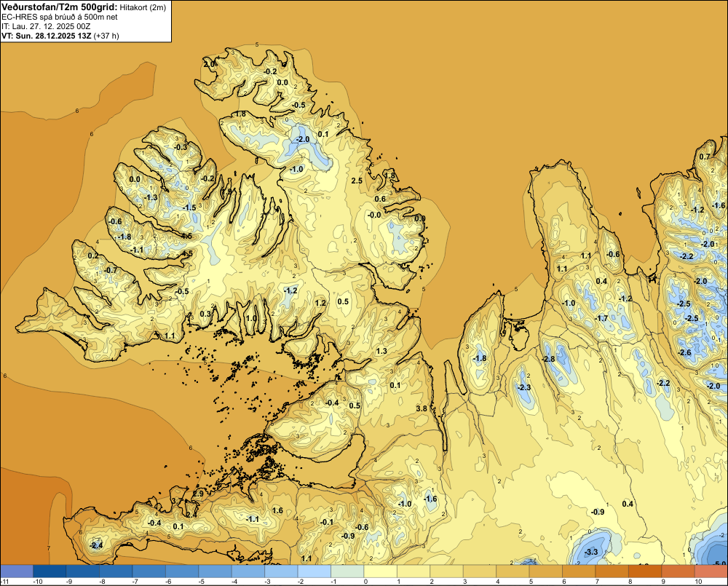Click the "-2.6" temperature value
728x586 pixels.
(684, 353)
